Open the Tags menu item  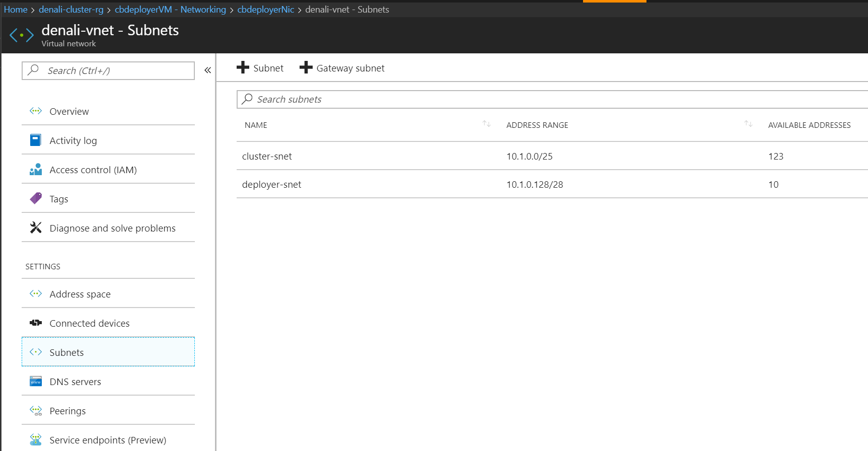(108, 199)
